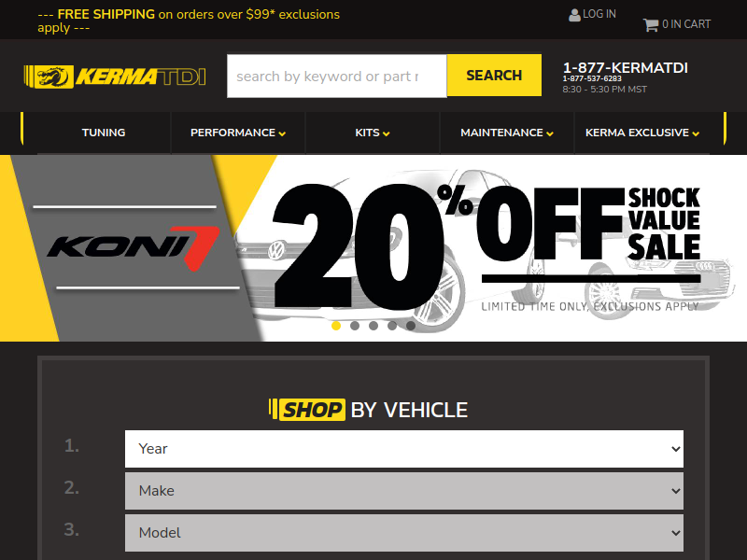Select the first yellow carousel dot
The height and width of the screenshot is (560, 747).
pyautogui.click(x=336, y=326)
